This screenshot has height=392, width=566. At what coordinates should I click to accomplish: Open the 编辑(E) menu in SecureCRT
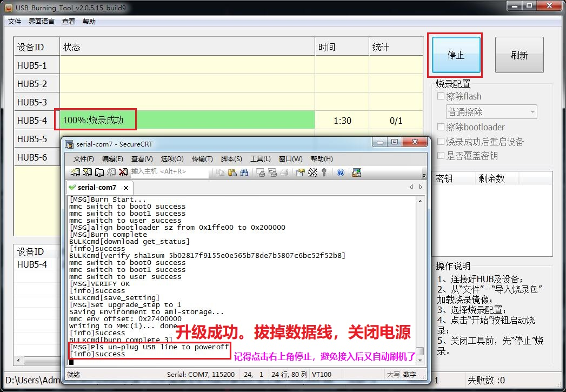112,159
